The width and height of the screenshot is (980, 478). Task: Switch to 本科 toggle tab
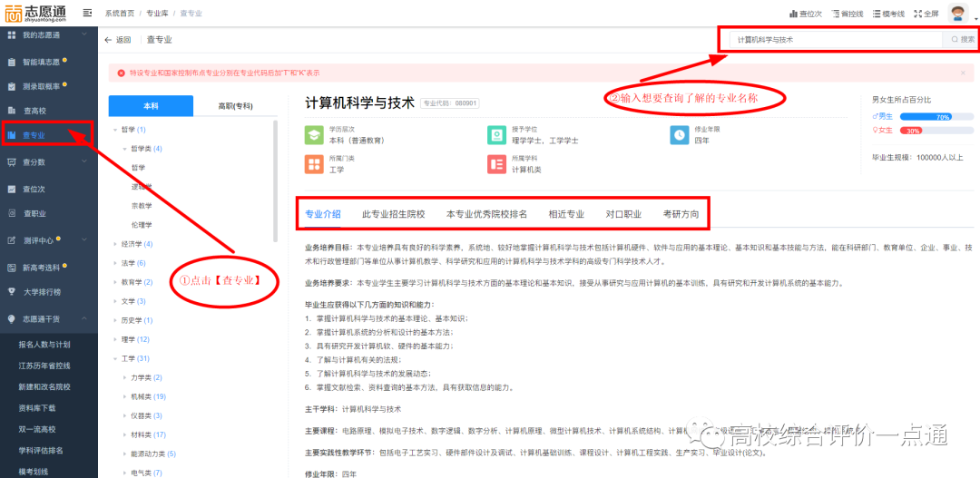click(x=150, y=106)
